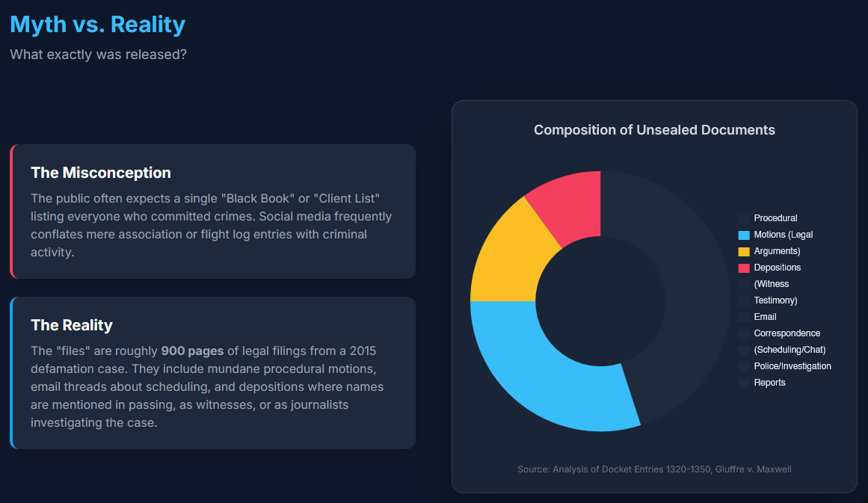Click the red legend swatch beside Depositions
This screenshot has width=868, height=503.
coord(744,268)
